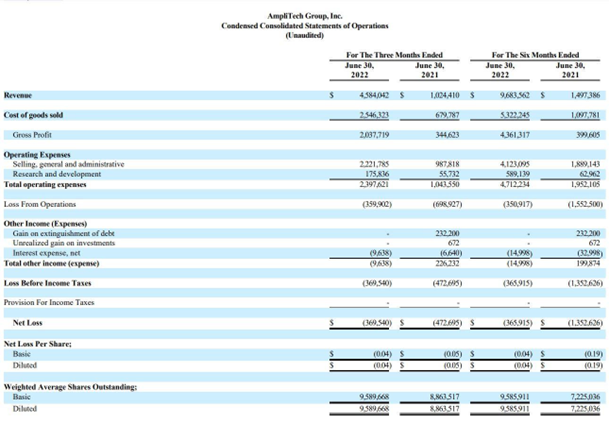Click the Provision For Income Taxes label

tap(48, 302)
